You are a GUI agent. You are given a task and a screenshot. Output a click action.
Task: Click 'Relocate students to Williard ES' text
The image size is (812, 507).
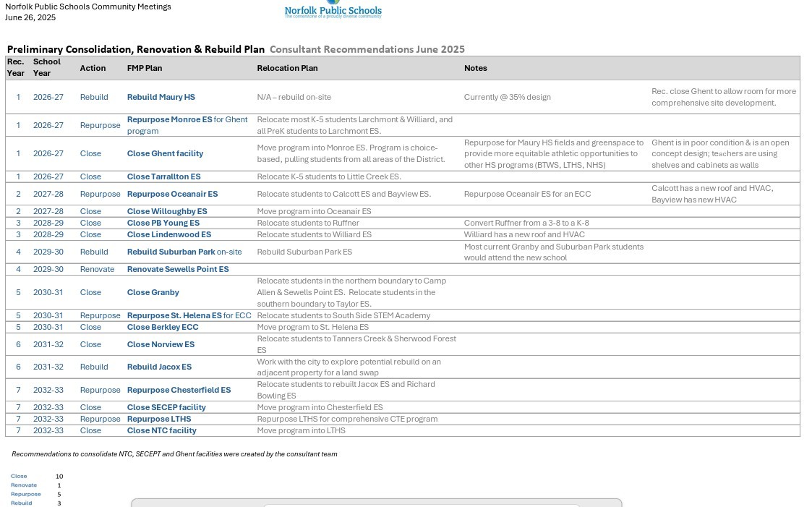tap(315, 234)
